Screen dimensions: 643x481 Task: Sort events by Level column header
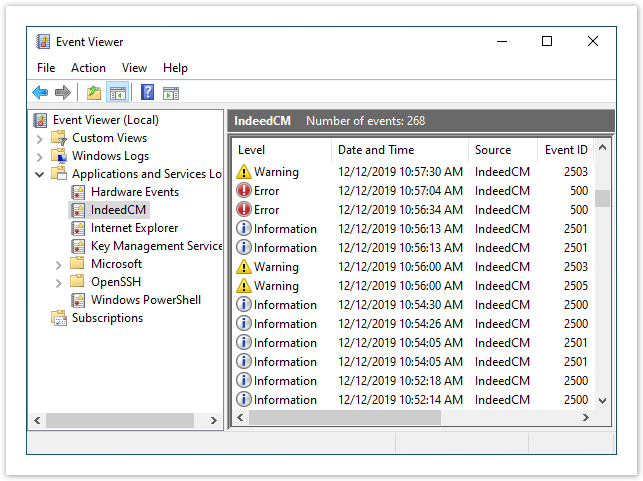(x=252, y=150)
